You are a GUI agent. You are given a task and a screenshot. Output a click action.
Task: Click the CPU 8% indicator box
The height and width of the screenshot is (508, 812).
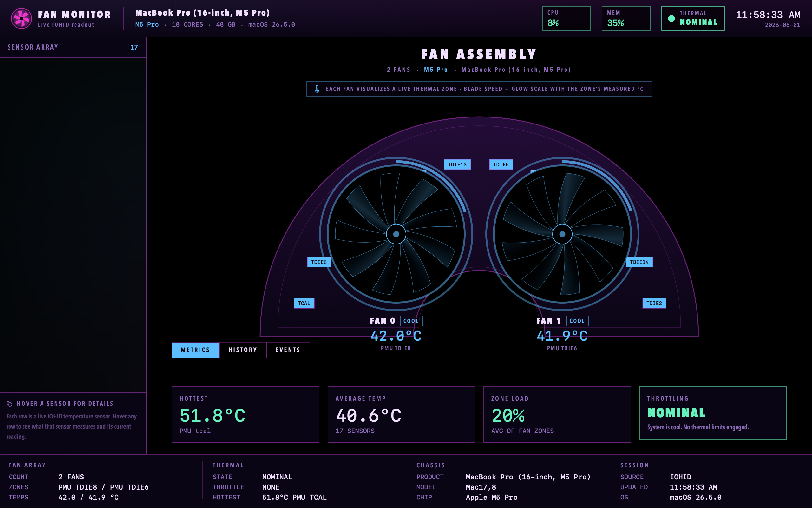(x=566, y=18)
